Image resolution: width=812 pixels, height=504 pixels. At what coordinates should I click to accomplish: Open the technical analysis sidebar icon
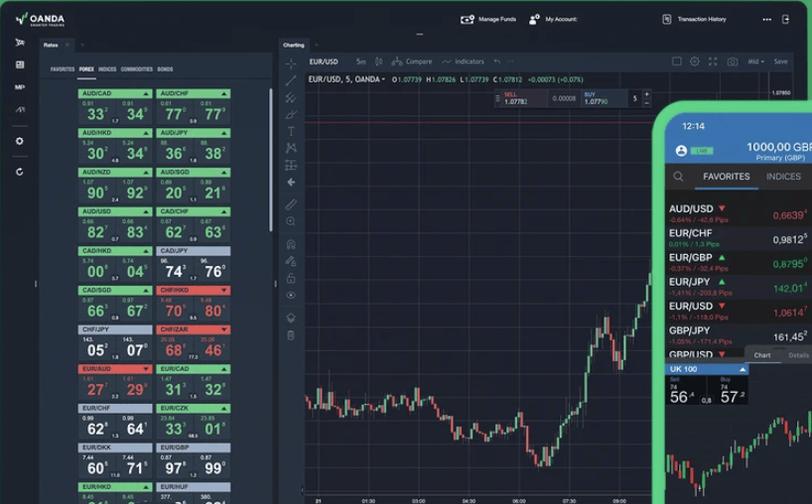pos(20,110)
